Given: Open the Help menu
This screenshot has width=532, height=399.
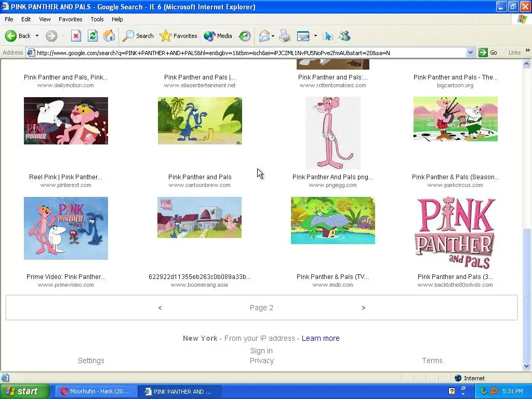Looking at the screenshot, I should tap(117, 19).
